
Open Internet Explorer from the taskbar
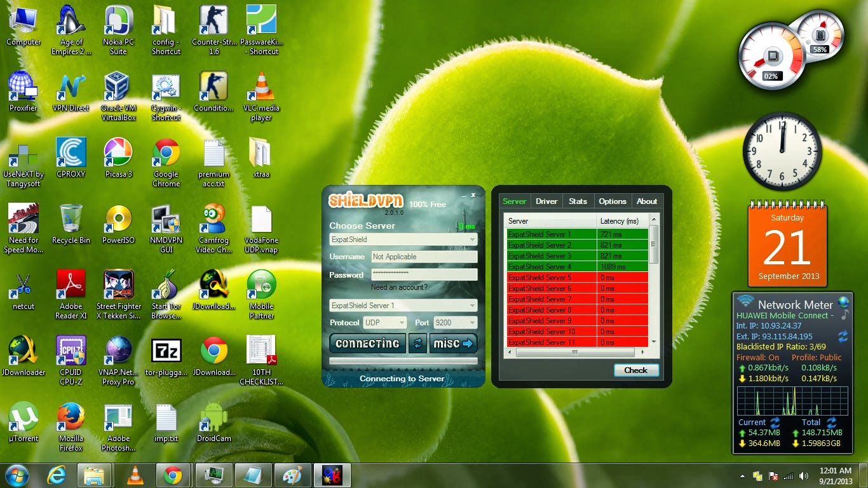pyautogui.click(x=57, y=475)
